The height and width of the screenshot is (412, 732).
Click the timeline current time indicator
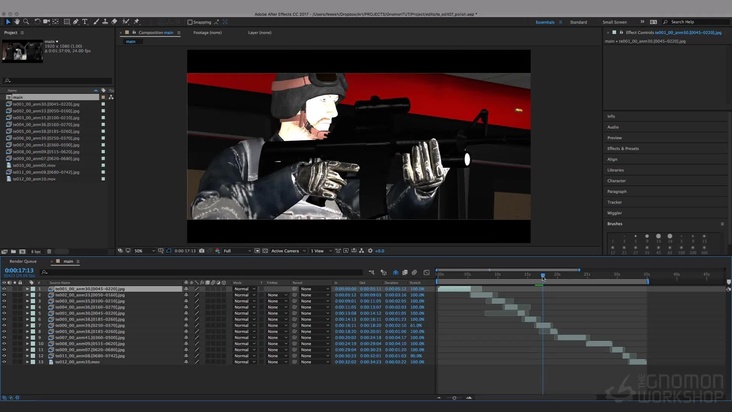coord(543,275)
